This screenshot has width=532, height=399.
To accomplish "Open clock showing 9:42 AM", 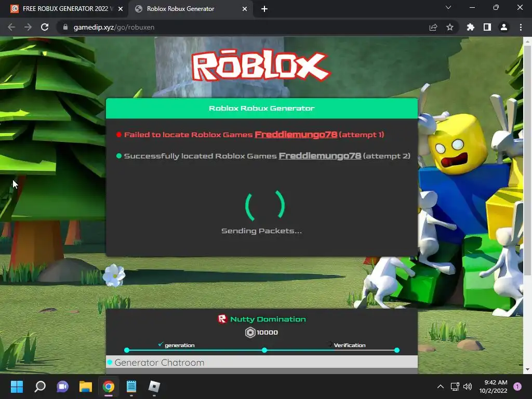I will pyautogui.click(x=493, y=387).
